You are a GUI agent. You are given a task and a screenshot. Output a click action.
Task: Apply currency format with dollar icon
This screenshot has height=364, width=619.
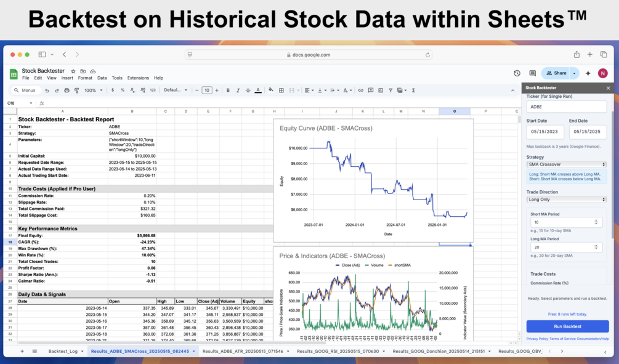click(113, 91)
